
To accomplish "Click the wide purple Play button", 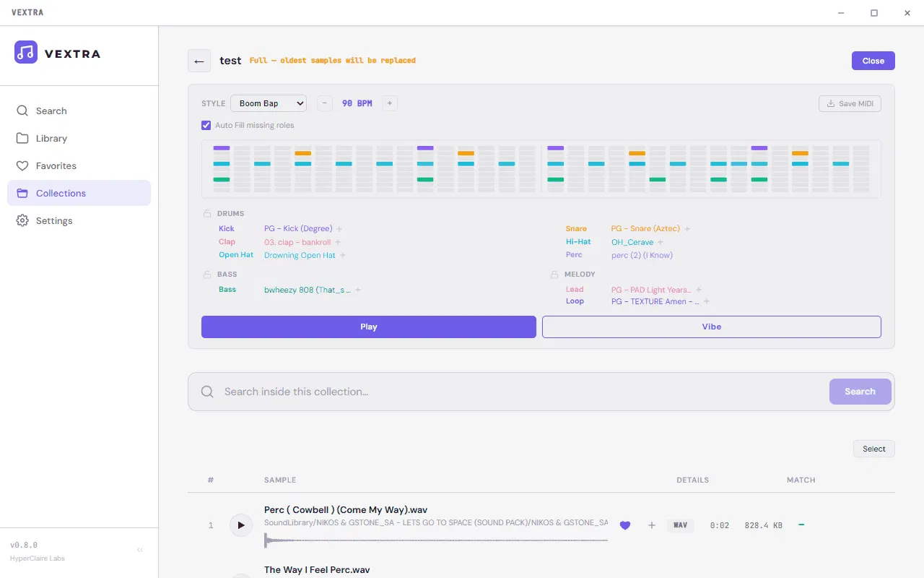I will point(369,327).
